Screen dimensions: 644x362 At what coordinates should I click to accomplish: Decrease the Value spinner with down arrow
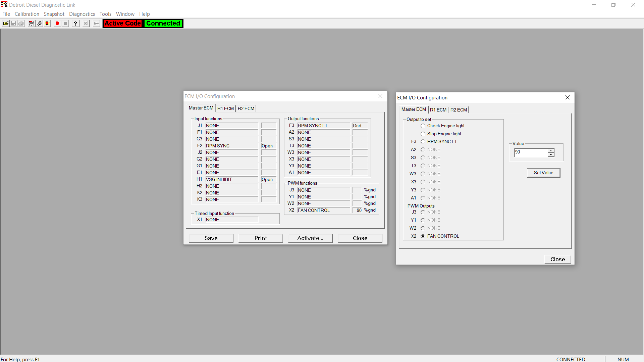pyautogui.click(x=551, y=155)
